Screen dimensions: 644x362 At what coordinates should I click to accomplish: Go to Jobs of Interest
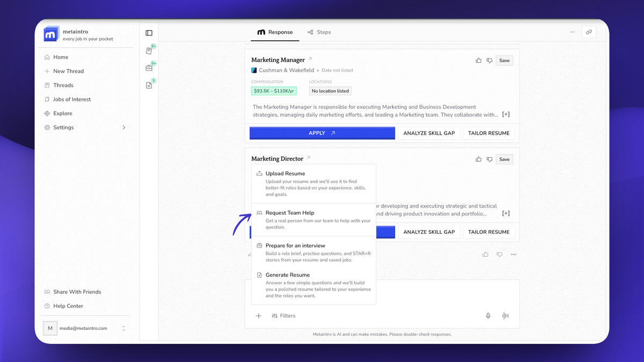point(67,99)
